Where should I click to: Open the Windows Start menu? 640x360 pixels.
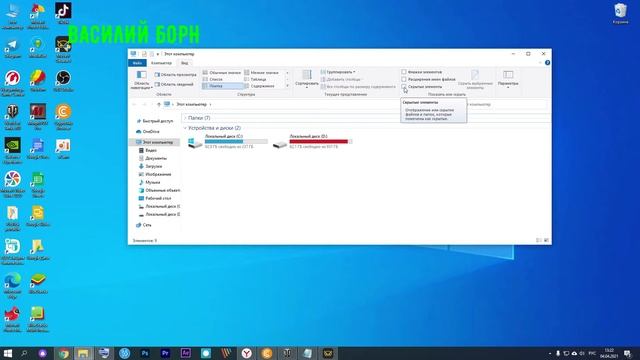coord(8,353)
